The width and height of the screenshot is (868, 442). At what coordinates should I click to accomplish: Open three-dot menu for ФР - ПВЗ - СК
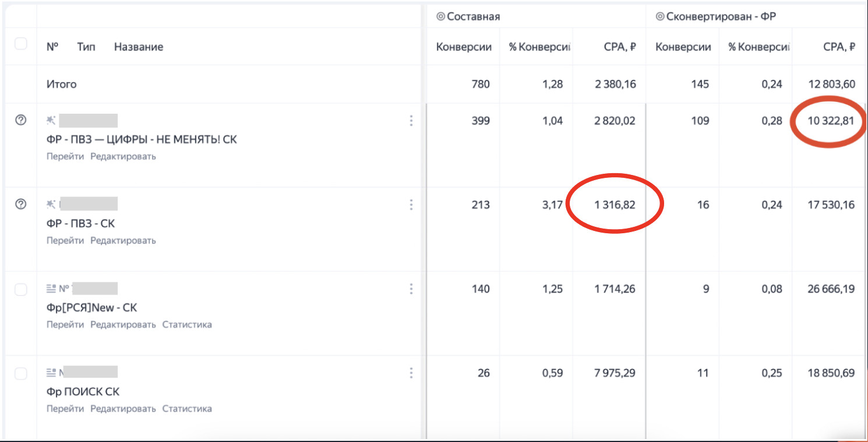pyautogui.click(x=411, y=205)
